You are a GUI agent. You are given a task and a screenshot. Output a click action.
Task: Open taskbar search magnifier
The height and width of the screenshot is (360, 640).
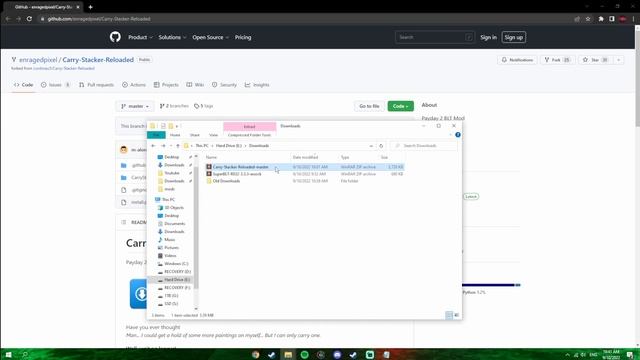[25, 354]
